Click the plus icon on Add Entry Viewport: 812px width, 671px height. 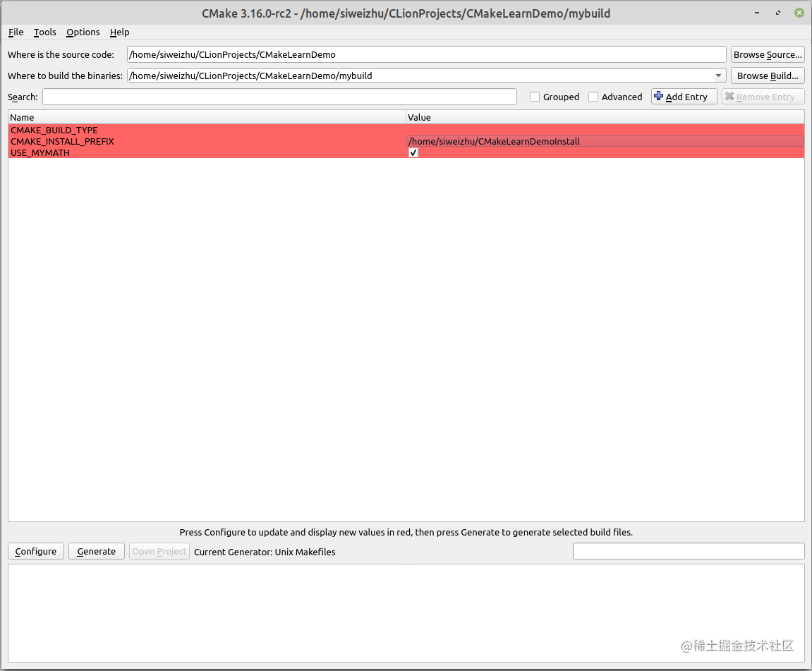[659, 96]
